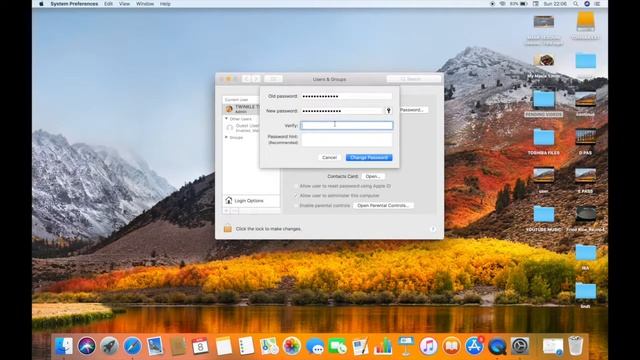The image size is (640, 360).
Task: Open Reminders list app in Dock
Action: pyautogui.click(x=246, y=347)
